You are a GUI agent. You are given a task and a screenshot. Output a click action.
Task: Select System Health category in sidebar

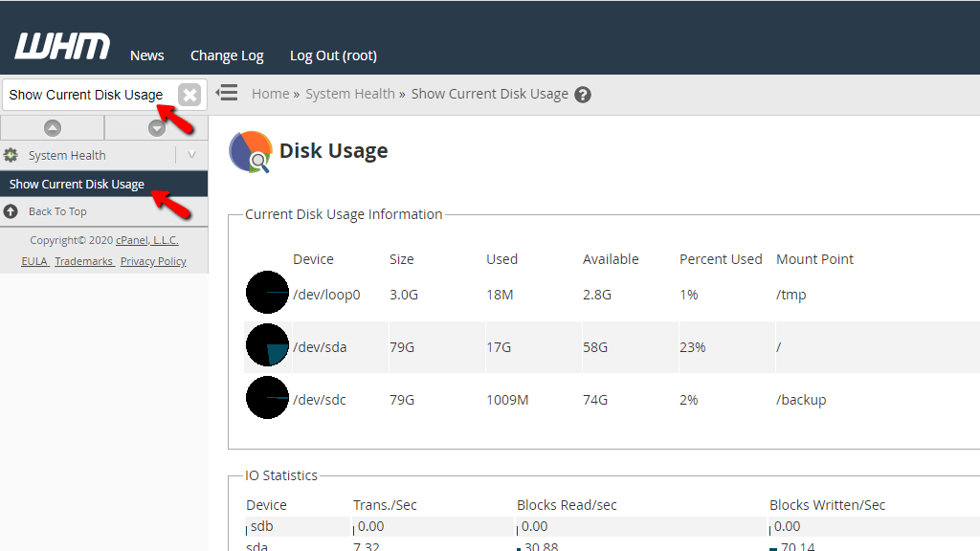click(67, 156)
